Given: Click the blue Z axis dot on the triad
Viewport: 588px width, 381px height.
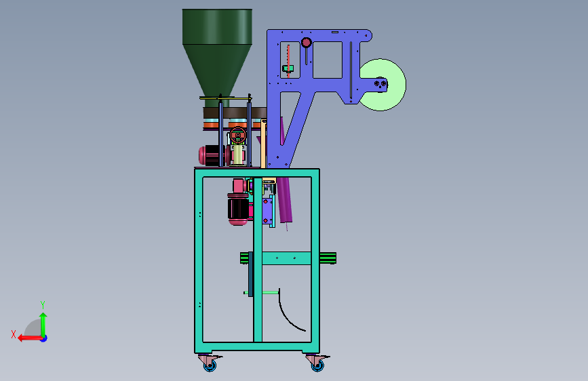Looking at the screenshot, I should [x=44, y=338].
